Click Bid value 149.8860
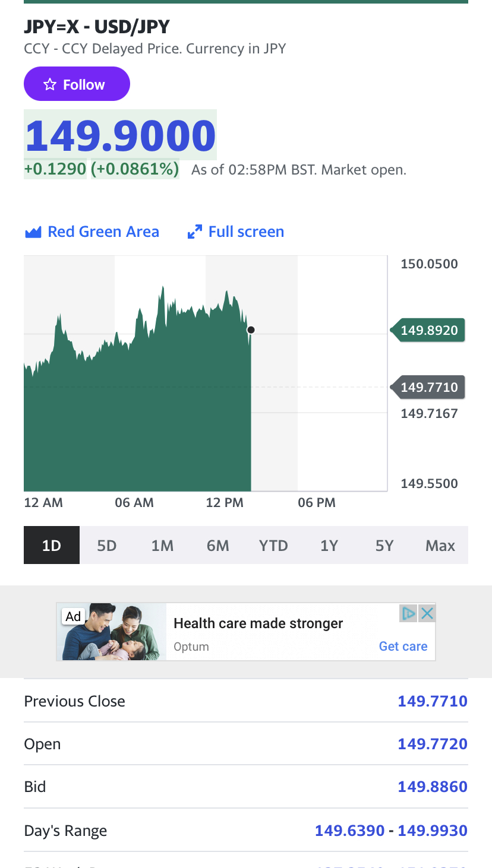Image resolution: width=492 pixels, height=868 pixels. coord(433,787)
